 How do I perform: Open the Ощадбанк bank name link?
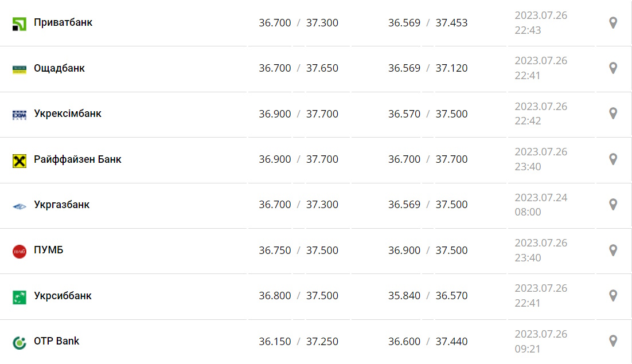(x=59, y=68)
